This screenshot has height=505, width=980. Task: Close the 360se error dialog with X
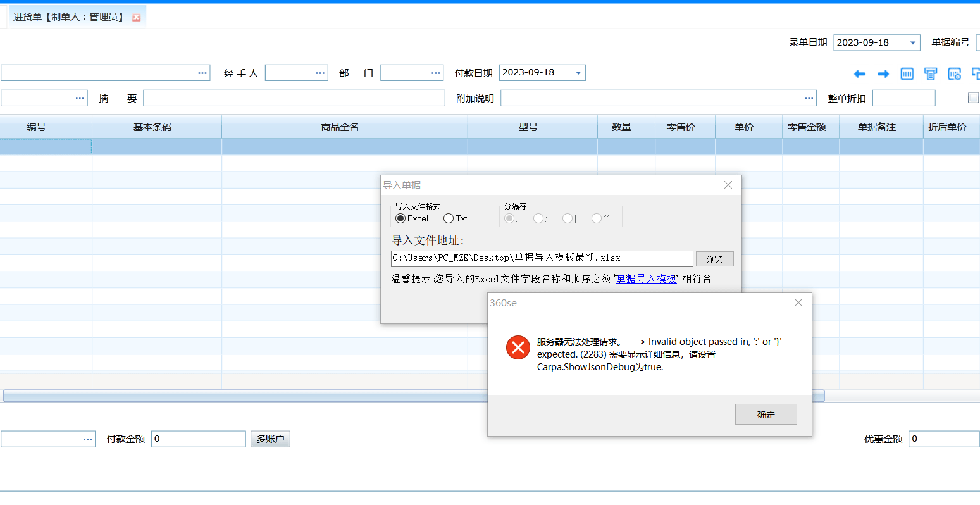tap(798, 302)
